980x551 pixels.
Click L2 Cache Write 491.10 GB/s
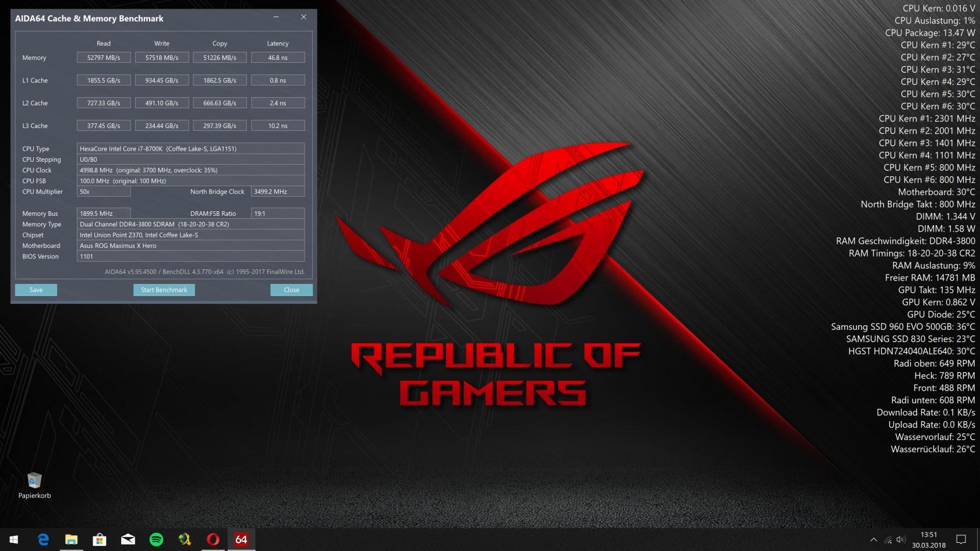click(162, 103)
